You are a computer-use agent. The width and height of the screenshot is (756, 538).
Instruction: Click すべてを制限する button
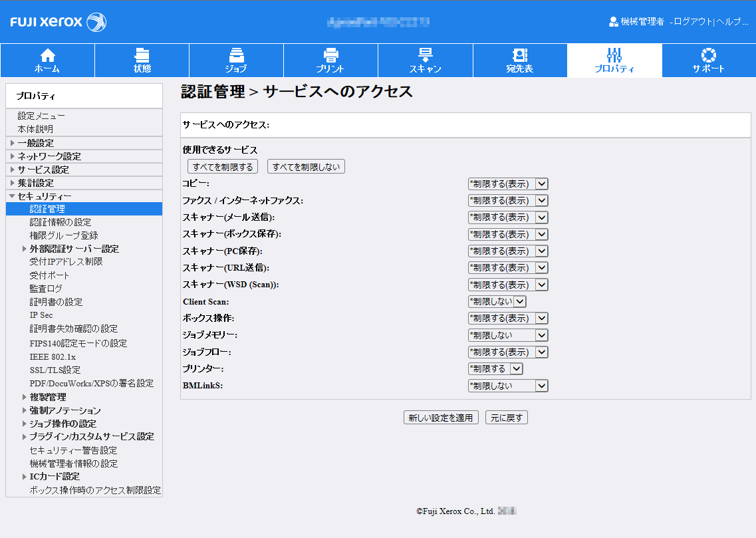click(223, 167)
